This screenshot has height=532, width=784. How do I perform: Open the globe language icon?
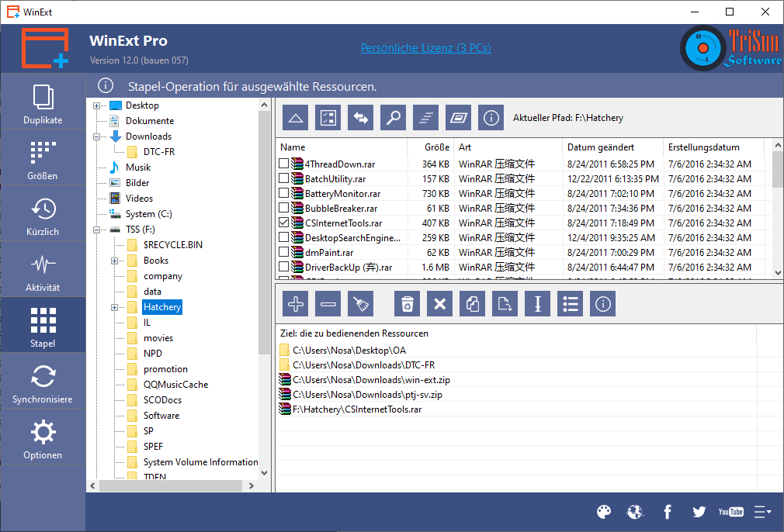[x=635, y=512]
